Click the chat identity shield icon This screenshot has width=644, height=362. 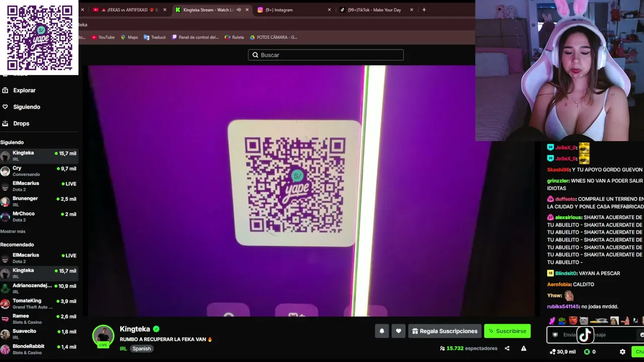coord(555,335)
